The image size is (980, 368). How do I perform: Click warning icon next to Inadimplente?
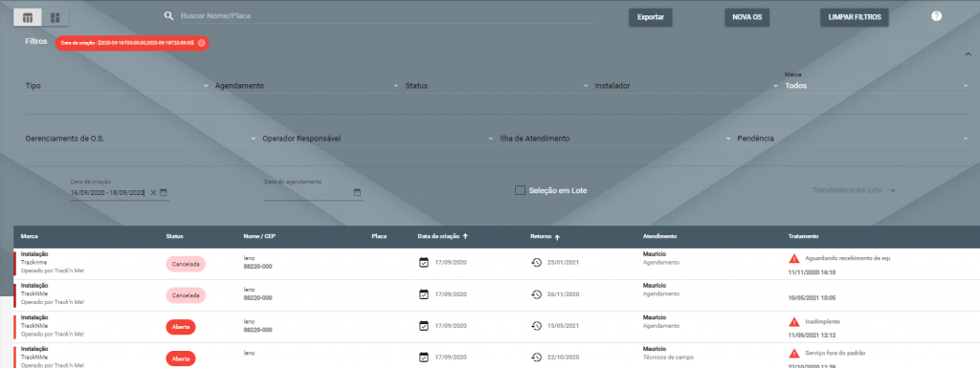click(794, 322)
